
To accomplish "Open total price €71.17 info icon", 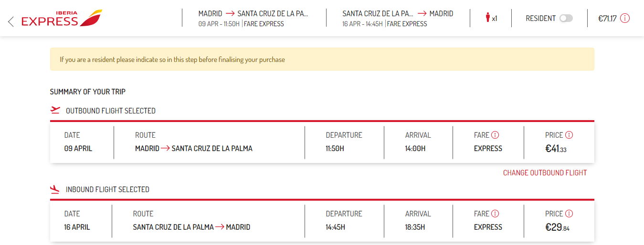I will (x=625, y=19).
